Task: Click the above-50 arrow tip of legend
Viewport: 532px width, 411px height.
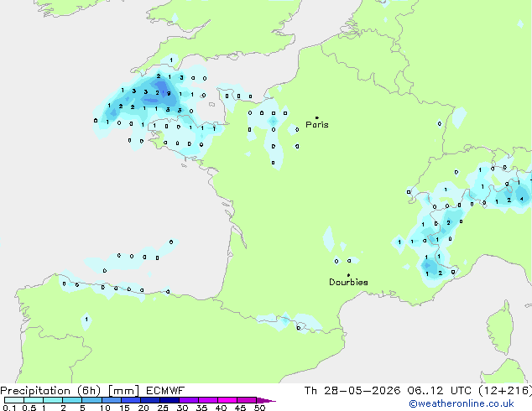Action: [x=266, y=400]
